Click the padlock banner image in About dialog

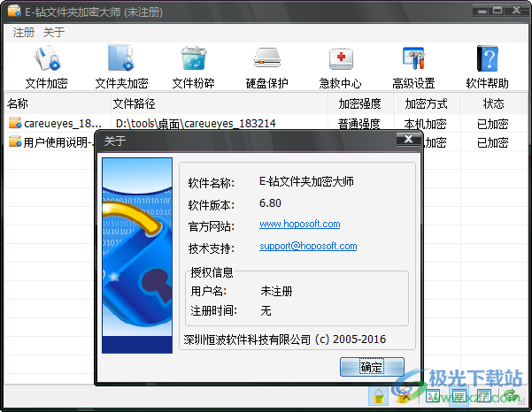(x=137, y=256)
